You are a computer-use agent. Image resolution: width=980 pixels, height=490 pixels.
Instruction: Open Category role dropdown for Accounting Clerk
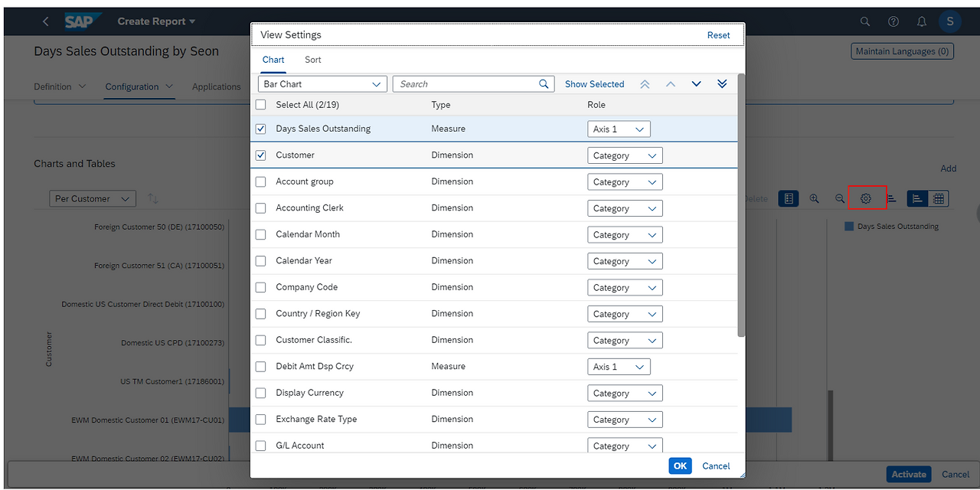tap(625, 208)
